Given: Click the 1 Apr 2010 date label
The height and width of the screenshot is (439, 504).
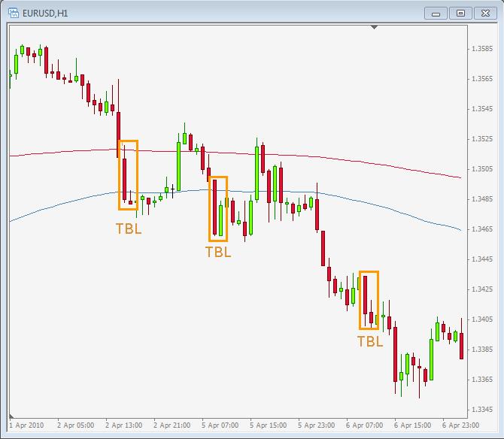Looking at the screenshot, I should pos(26,425).
